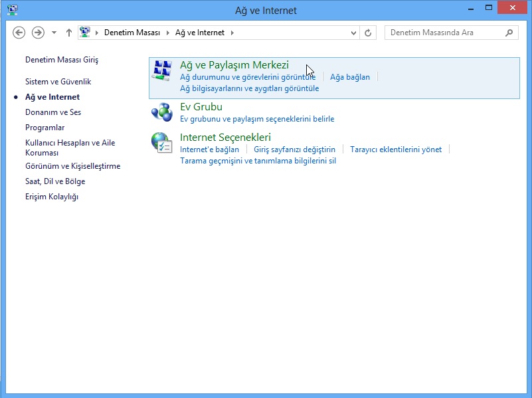Viewport: 532px width, 398px height.
Task: Click the search magnifier icon
Action: (x=509, y=33)
